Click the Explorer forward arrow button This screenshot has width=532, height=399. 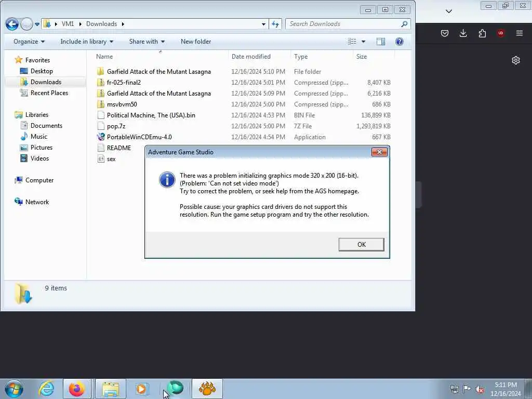coord(26,24)
